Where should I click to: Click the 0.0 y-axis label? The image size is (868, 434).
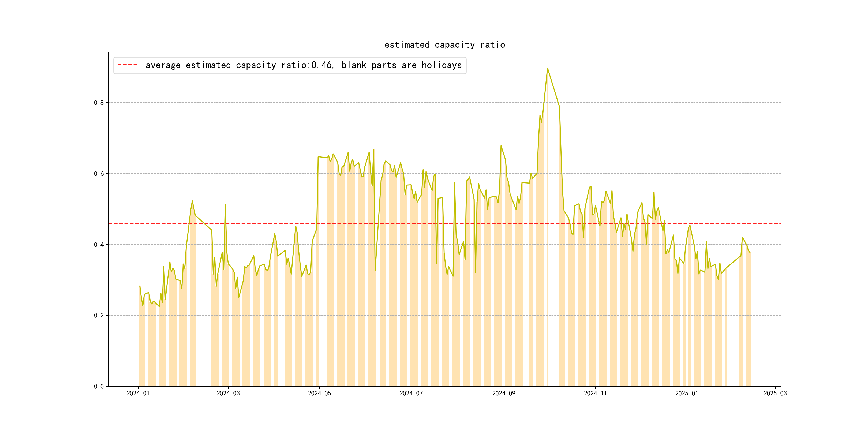point(99,387)
